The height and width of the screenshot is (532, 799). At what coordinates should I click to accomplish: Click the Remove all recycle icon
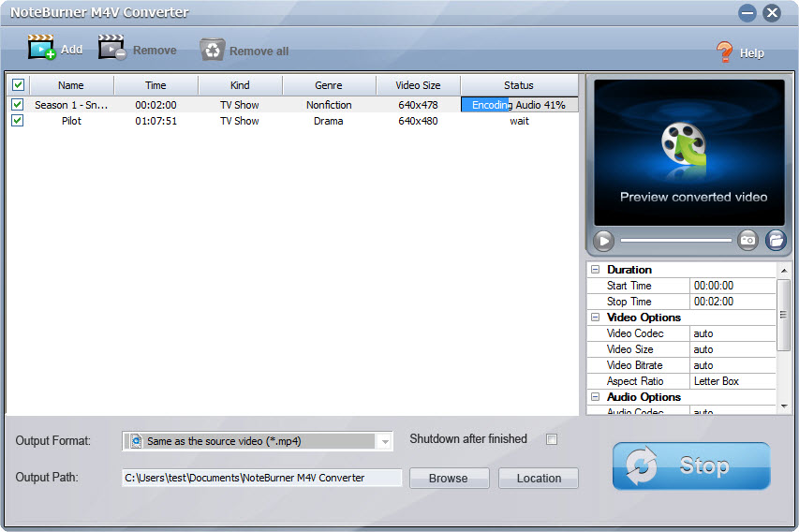pos(212,50)
